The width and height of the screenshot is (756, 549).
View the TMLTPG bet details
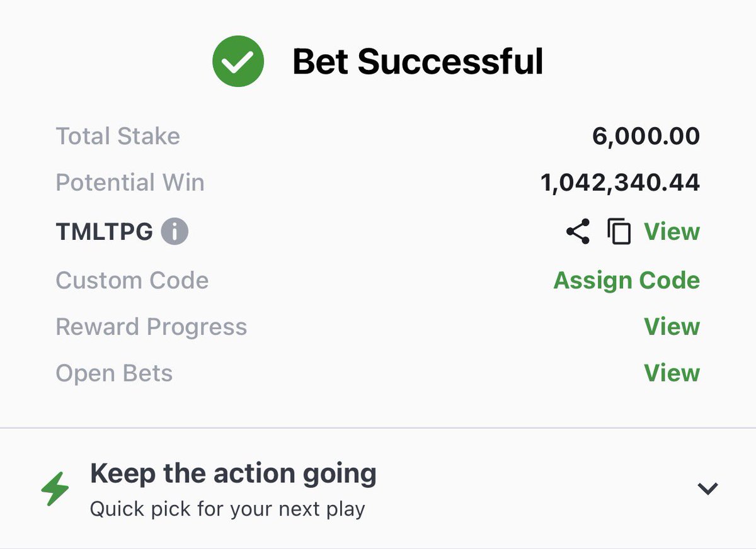tap(672, 232)
